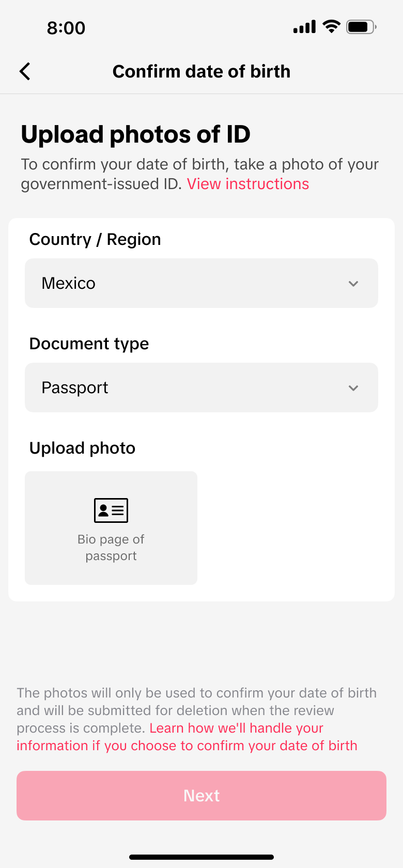
Task: Tap the Upload photo section label
Action: coord(82,448)
